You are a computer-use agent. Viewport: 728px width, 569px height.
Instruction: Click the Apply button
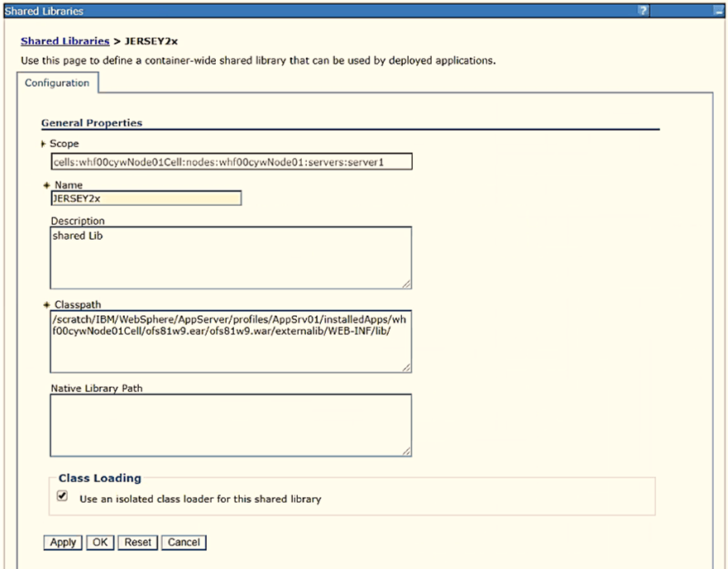[63, 543]
